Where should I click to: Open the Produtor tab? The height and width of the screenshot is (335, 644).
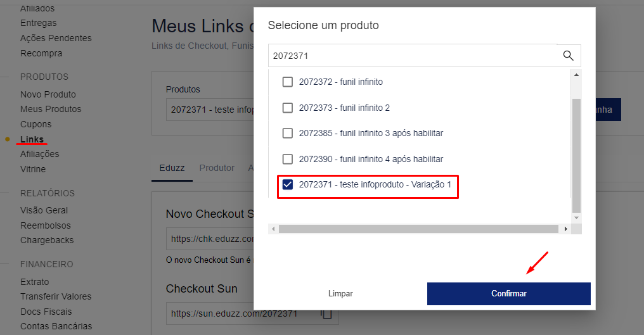tap(217, 168)
